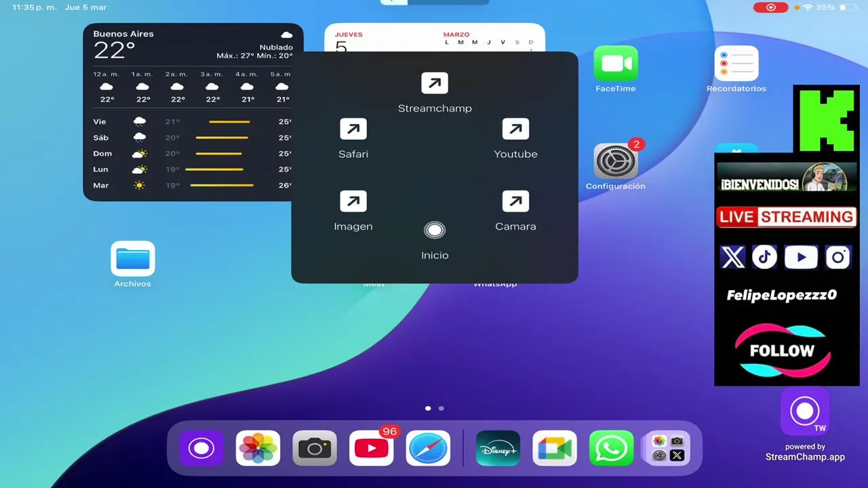Viewport: 868px width, 488px height.
Task: Select Imagen shortcut in AssistiveTouch menu
Action: click(x=353, y=211)
